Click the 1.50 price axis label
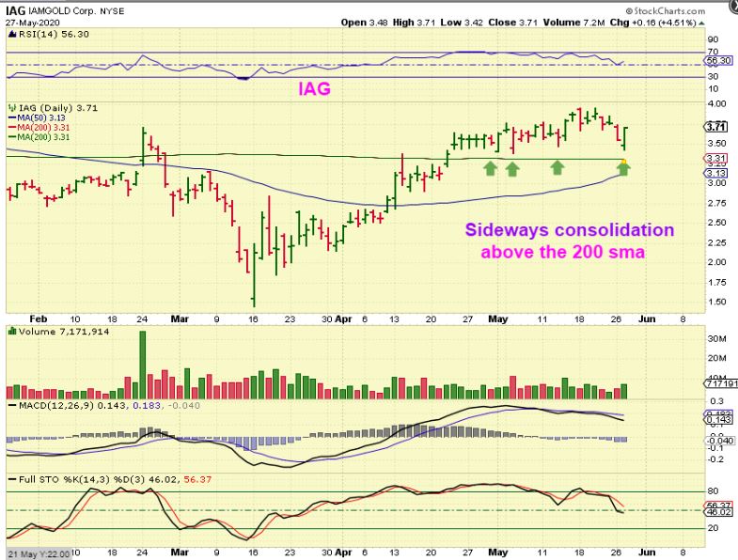Image resolution: width=738 pixels, height=560 pixels. click(716, 302)
